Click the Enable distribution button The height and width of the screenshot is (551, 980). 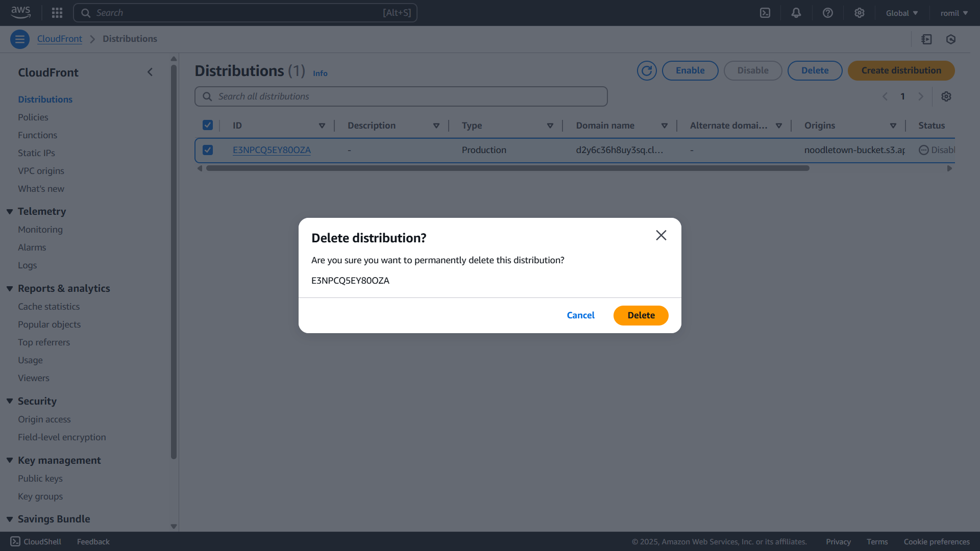(x=690, y=70)
